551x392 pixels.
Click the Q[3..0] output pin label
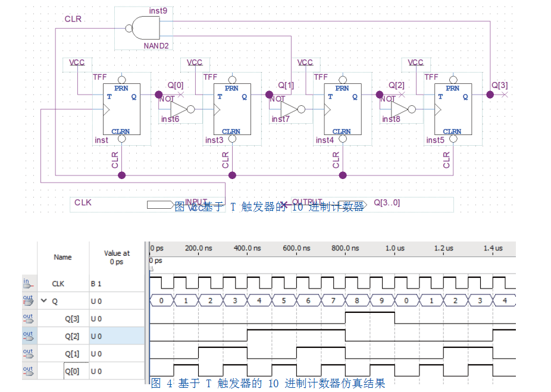pos(387,203)
